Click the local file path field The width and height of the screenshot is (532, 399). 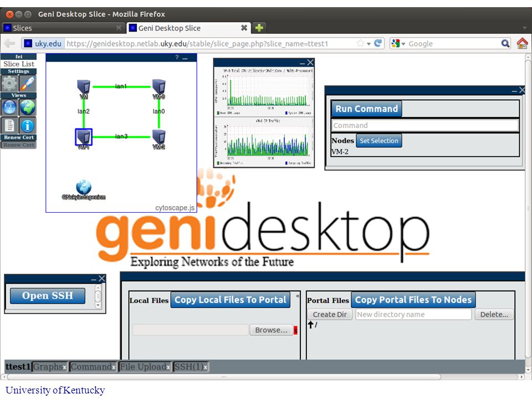pos(190,330)
